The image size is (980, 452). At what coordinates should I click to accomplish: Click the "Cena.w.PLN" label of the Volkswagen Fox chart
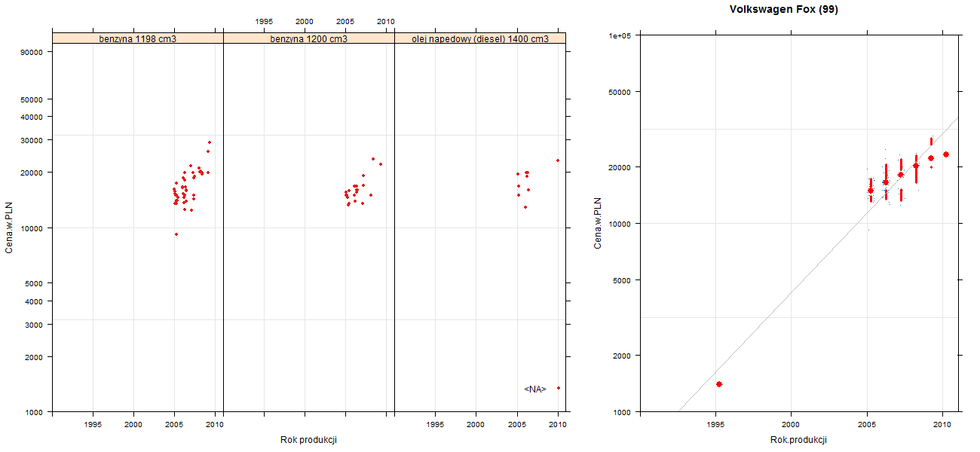click(x=598, y=223)
